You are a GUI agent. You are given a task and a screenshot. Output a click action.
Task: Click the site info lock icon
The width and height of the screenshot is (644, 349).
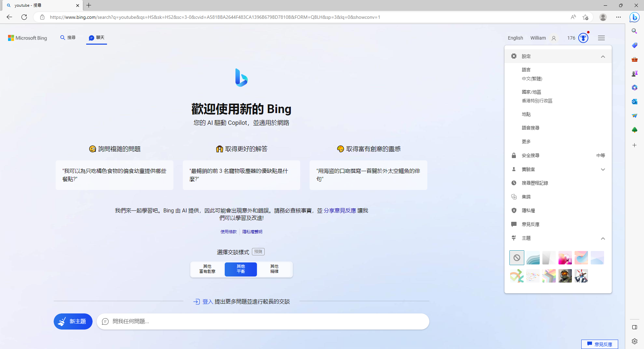tap(42, 17)
